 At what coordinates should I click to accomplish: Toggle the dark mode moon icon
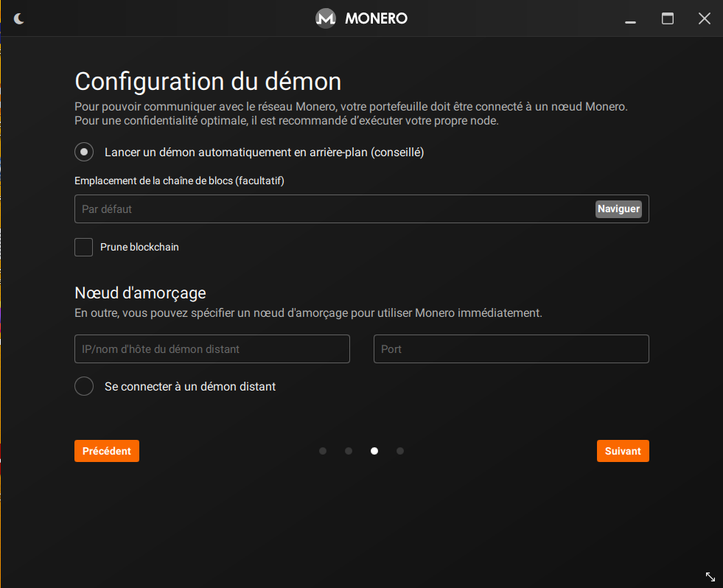[19, 18]
